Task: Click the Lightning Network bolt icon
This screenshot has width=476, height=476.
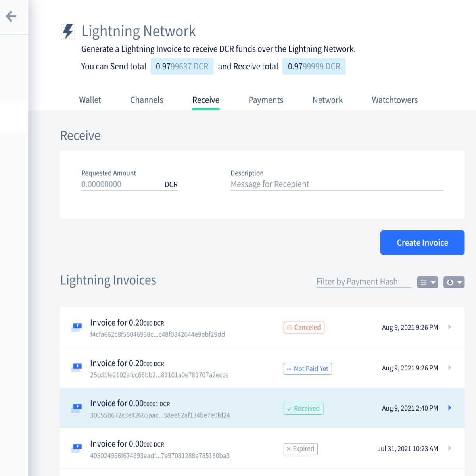Action: tap(68, 31)
